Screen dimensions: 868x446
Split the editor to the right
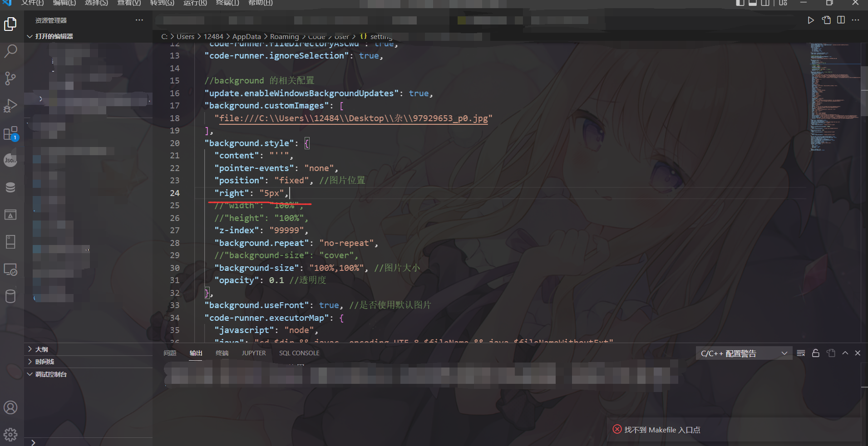click(841, 20)
